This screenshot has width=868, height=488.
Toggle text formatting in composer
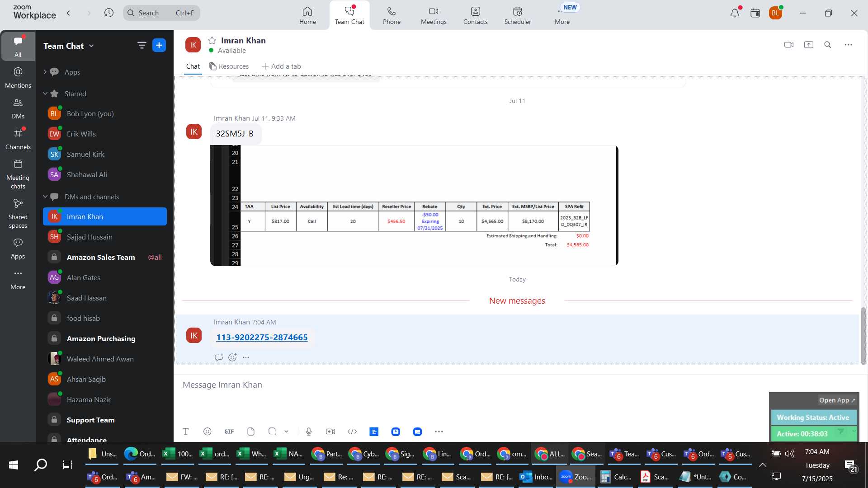[x=185, y=432]
